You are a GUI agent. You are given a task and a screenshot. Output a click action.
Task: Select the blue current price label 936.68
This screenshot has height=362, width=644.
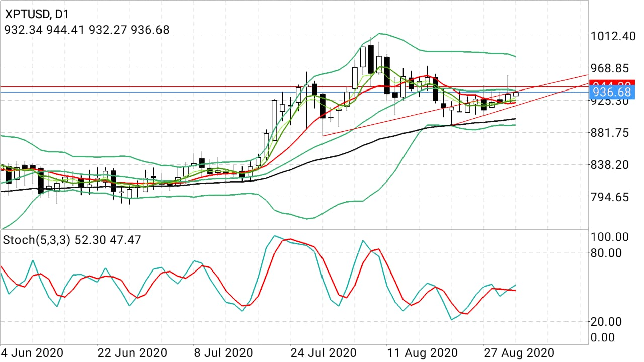pos(612,92)
